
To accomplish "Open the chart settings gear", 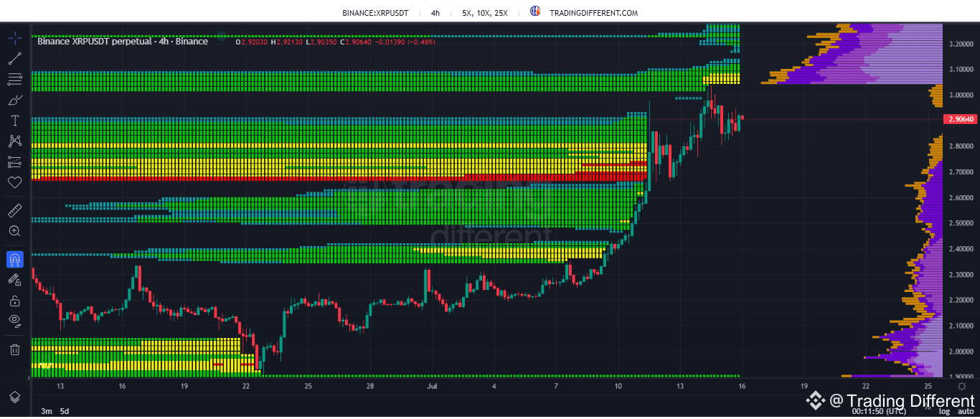I will [961, 386].
